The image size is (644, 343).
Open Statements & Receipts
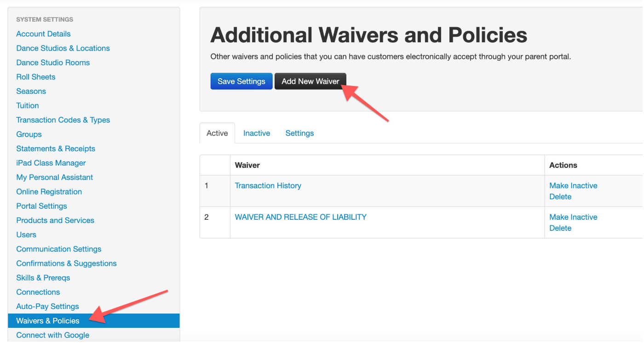click(x=56, y=149)
